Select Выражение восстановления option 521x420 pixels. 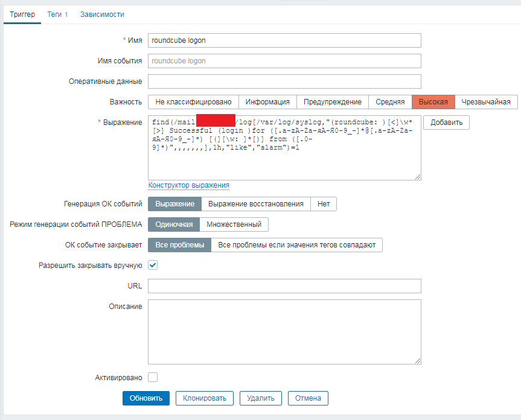(256, 204)
